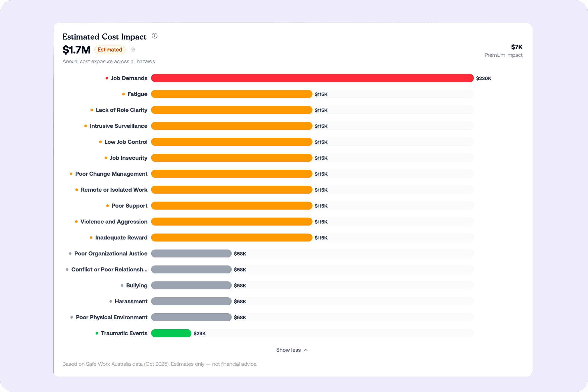Viewport: 588px width, 392px height.
Task: Click Violence and Aggression label
Action: (x=114, y=222)
